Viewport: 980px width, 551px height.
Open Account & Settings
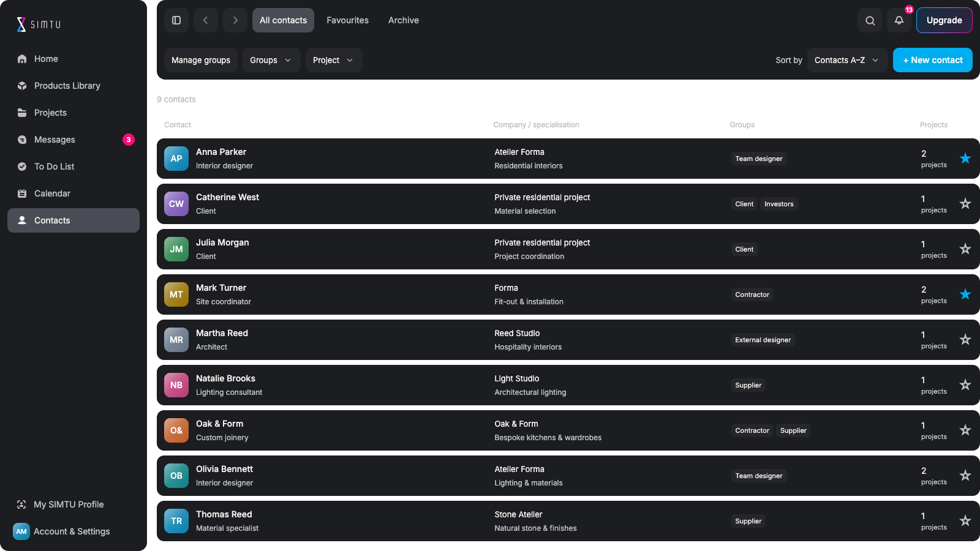[x=73, y=531]
